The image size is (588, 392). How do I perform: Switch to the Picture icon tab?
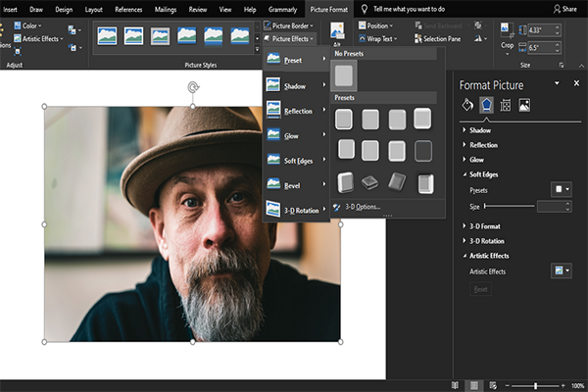524,105
